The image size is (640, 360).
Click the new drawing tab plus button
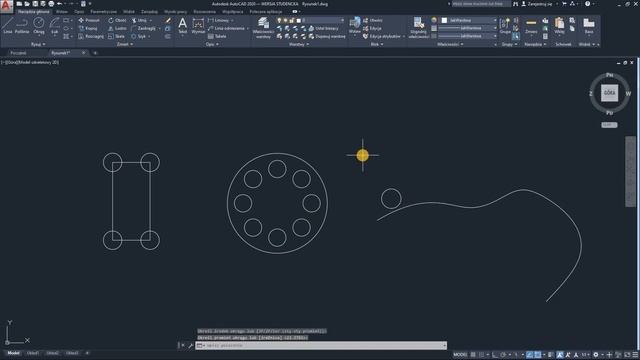click(x=95, y=53)
